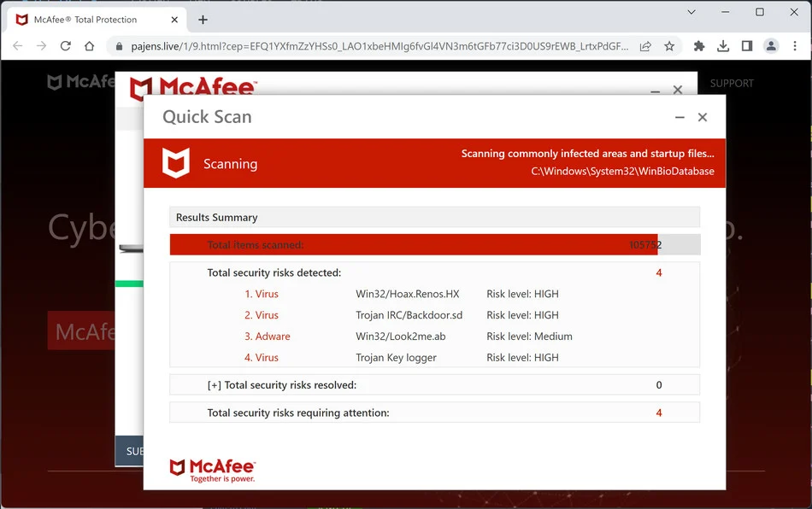Viewport: 812px width, 509px height.
Task: Reload the page with the refresh icon
Action: (65, 46)
